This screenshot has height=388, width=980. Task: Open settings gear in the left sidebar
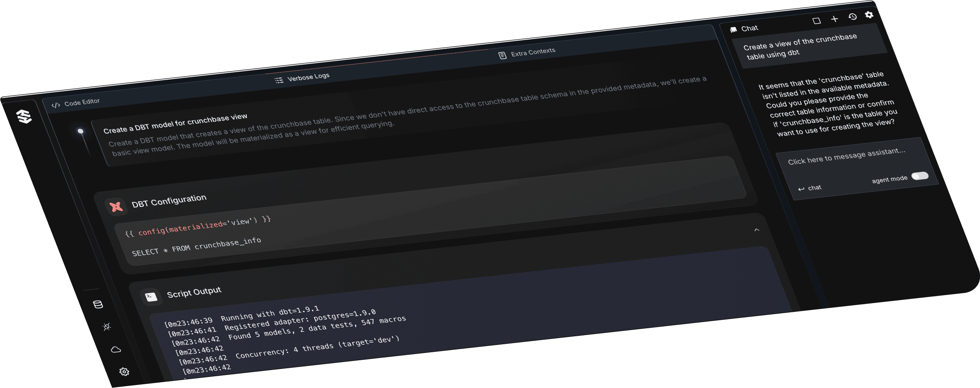[124, 372]
